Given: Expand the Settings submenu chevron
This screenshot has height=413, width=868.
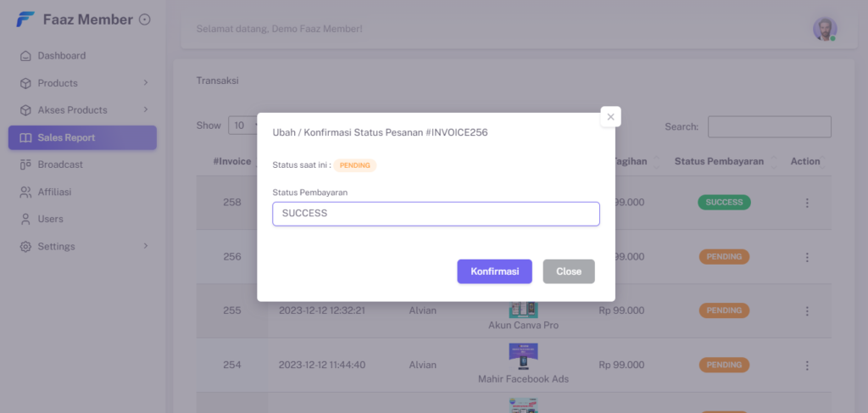Looking at the screenshot, I should point(146,246).
